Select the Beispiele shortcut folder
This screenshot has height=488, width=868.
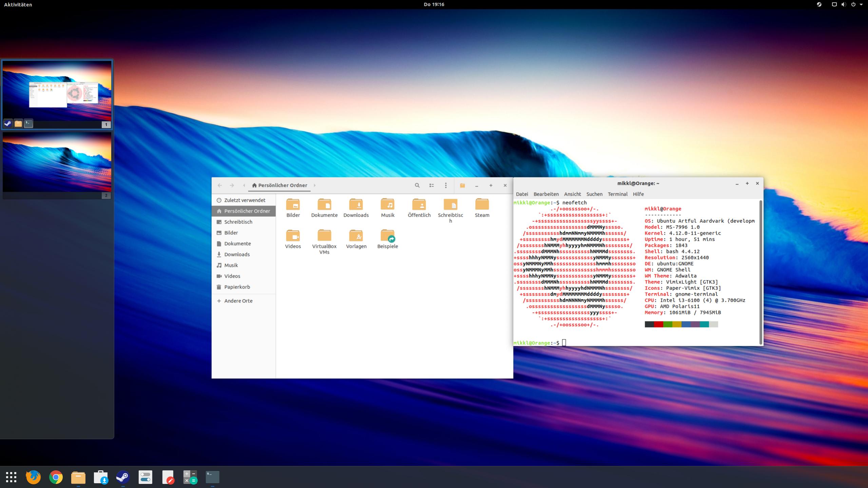(387, 236)
